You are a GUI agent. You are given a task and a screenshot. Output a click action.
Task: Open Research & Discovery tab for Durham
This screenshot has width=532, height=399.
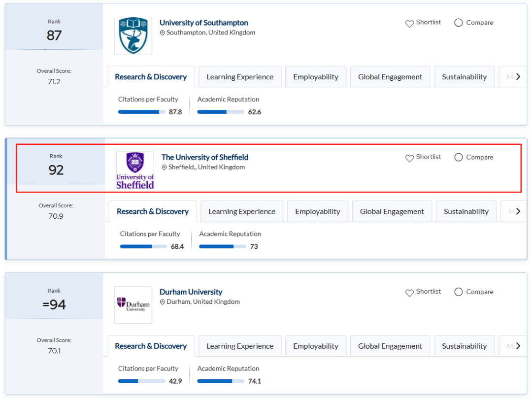[x=151, y=346]
